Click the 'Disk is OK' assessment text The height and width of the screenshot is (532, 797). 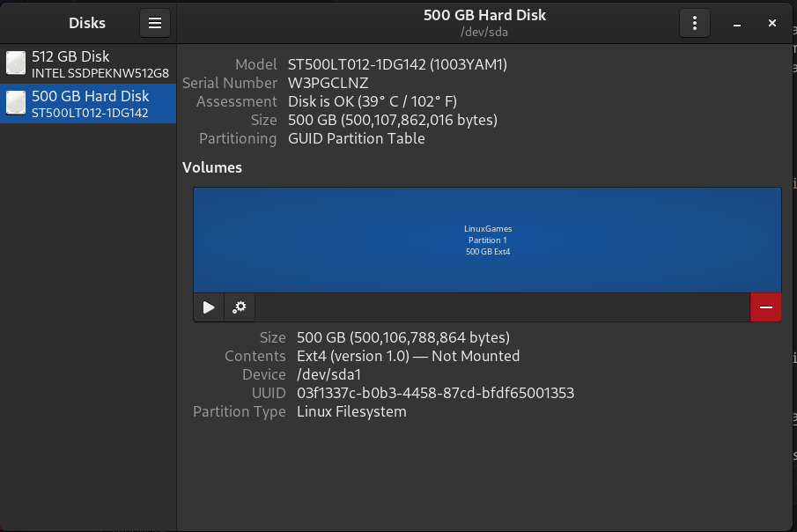[372, 101]
